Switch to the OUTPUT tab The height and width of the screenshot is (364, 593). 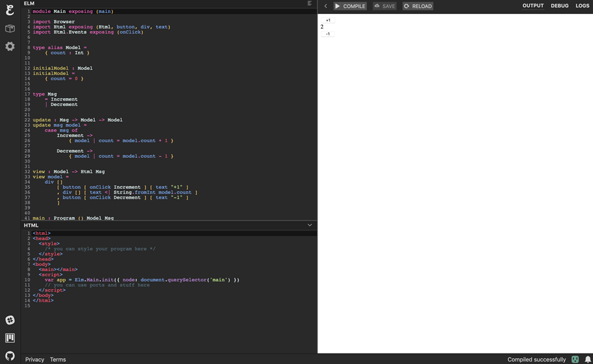(x=533, y=6)
